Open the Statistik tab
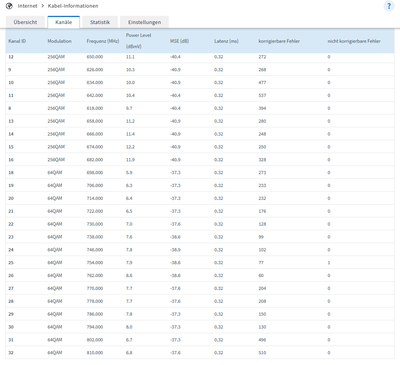Viewport: 400px width, 365px height. [100, 22]
